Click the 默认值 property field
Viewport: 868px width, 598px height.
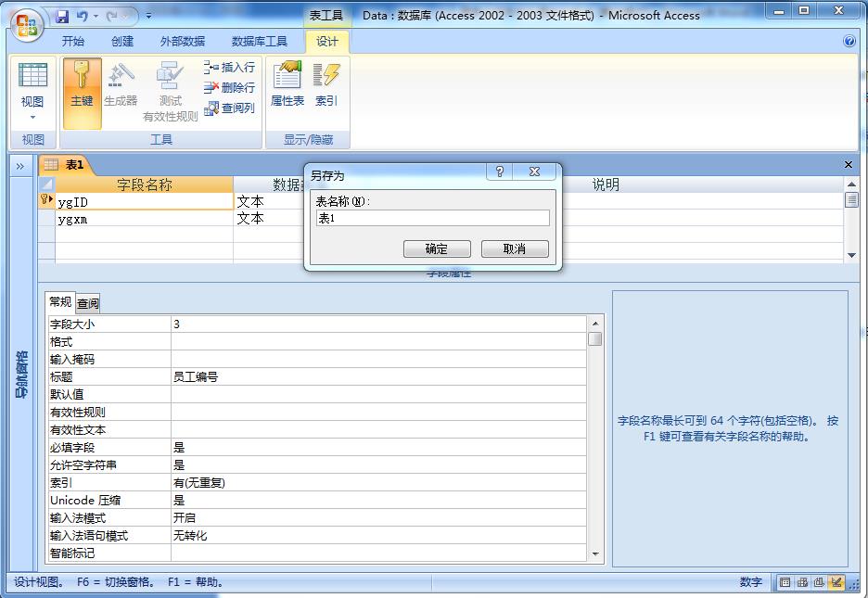[x=378, y=394]
